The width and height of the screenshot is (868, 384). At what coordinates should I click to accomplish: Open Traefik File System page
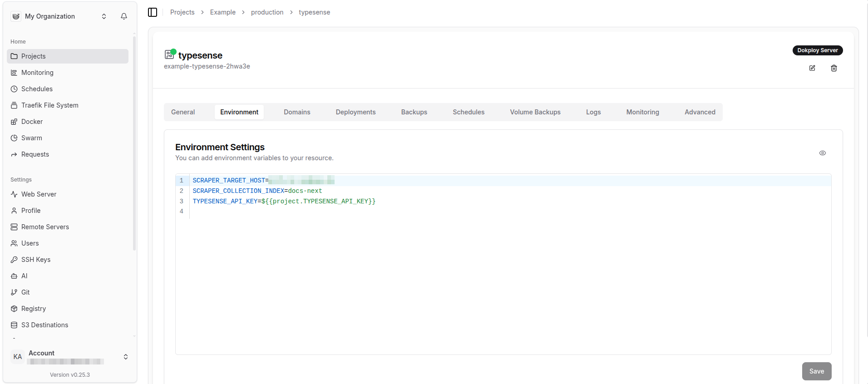pyautogui.click(x=49, y=105)
